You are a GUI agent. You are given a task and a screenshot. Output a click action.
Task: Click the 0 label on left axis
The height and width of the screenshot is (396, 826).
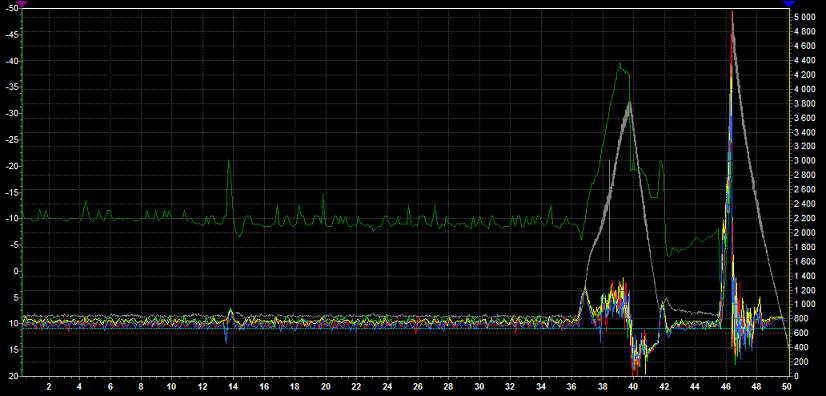point(16,271)
